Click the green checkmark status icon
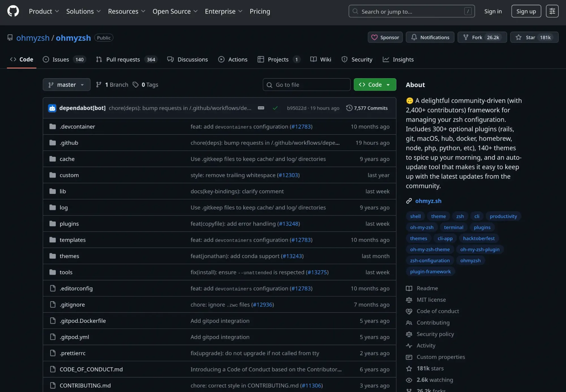This screenshot has width=566, height=392. tap(275, 108)
